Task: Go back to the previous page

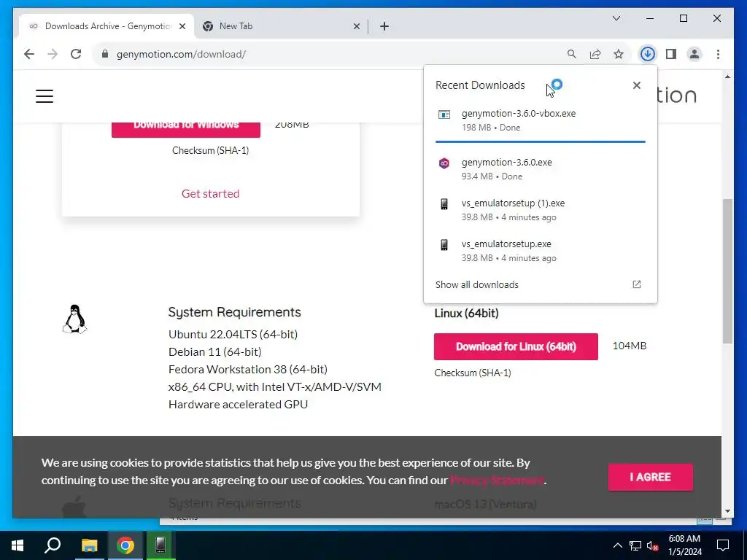Action: pos(29,54)
